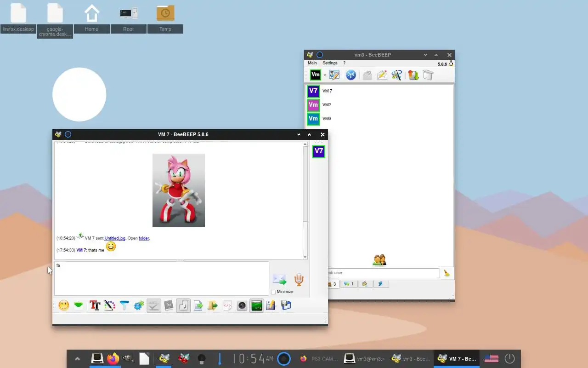
Task: Click the edit profile card icon
Action: 334,75
